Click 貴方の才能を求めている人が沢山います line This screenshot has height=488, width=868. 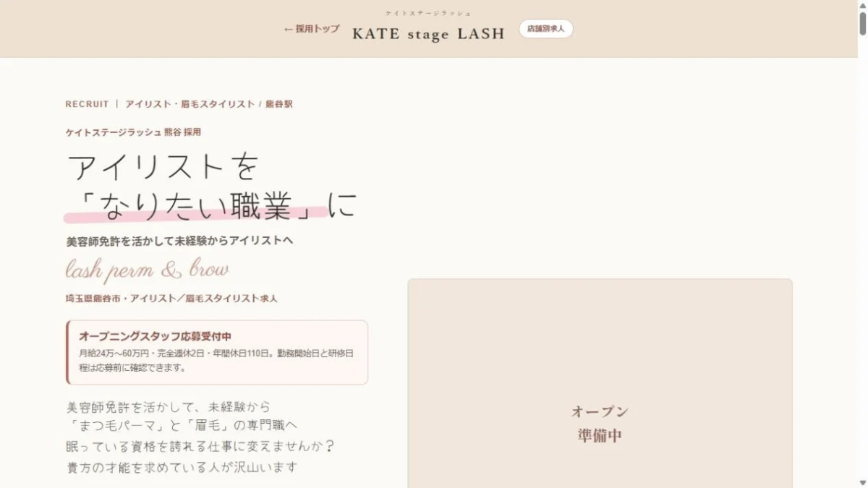pos(182,467)
